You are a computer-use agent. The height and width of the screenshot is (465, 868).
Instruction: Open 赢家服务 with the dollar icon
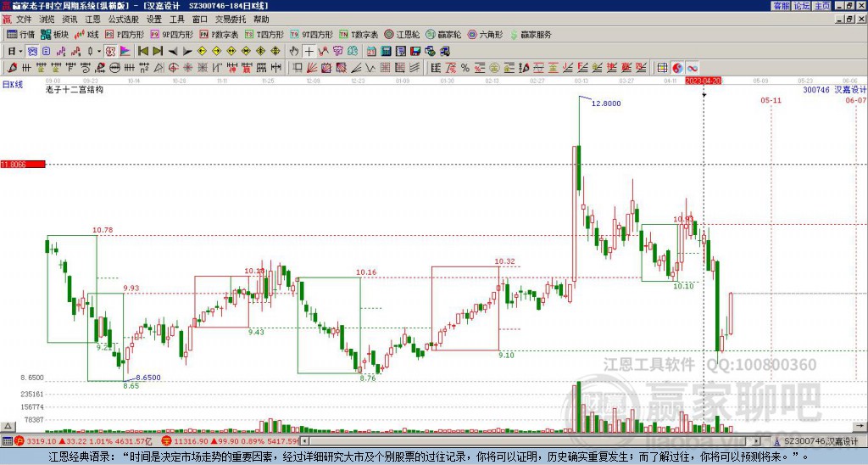531,34
